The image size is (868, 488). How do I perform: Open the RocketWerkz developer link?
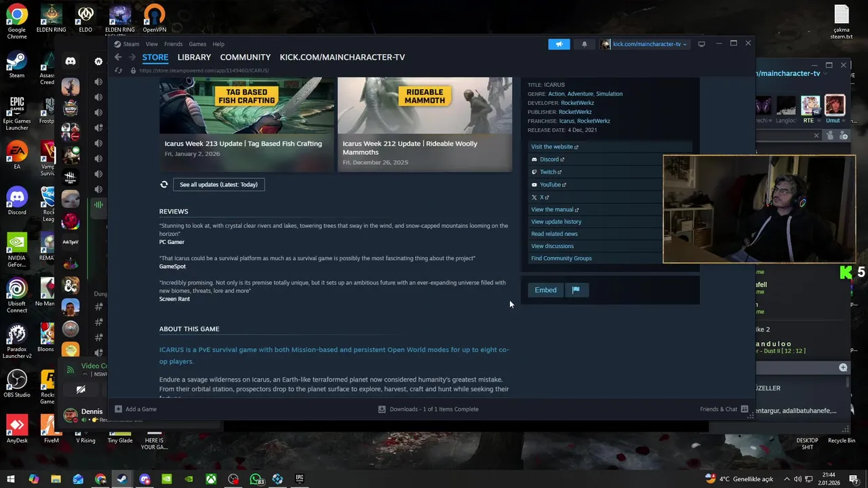click(577, 103)
